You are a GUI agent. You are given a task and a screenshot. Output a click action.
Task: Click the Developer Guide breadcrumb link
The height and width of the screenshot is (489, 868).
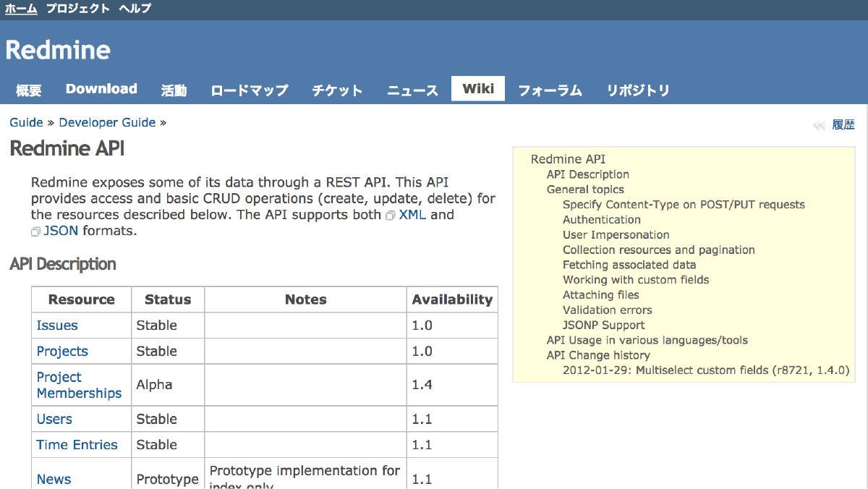[x=107, y=123]
